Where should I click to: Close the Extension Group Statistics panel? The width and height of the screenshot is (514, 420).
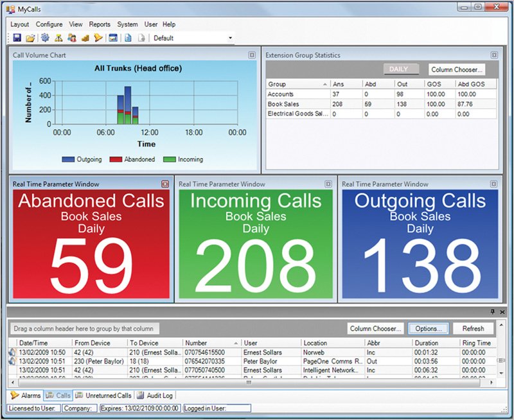tap(494, 55)
